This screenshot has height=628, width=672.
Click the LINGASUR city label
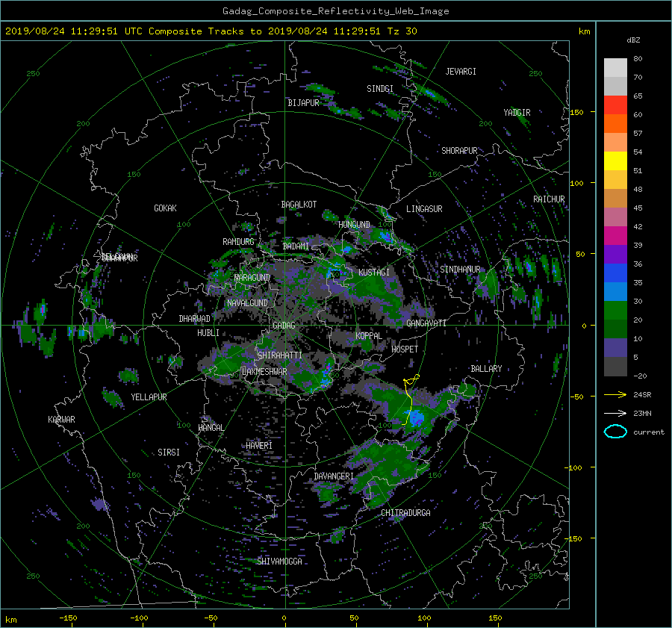(x=424, y=209)
